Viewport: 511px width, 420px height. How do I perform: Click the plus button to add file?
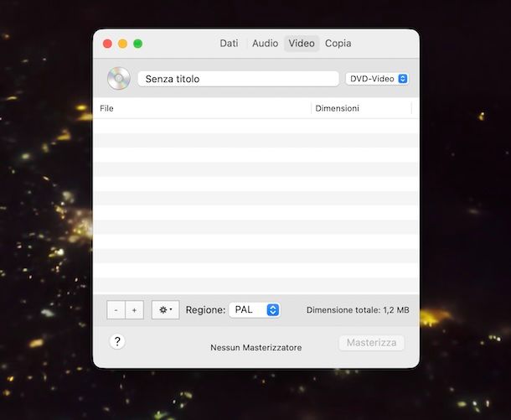pos(134,310)
